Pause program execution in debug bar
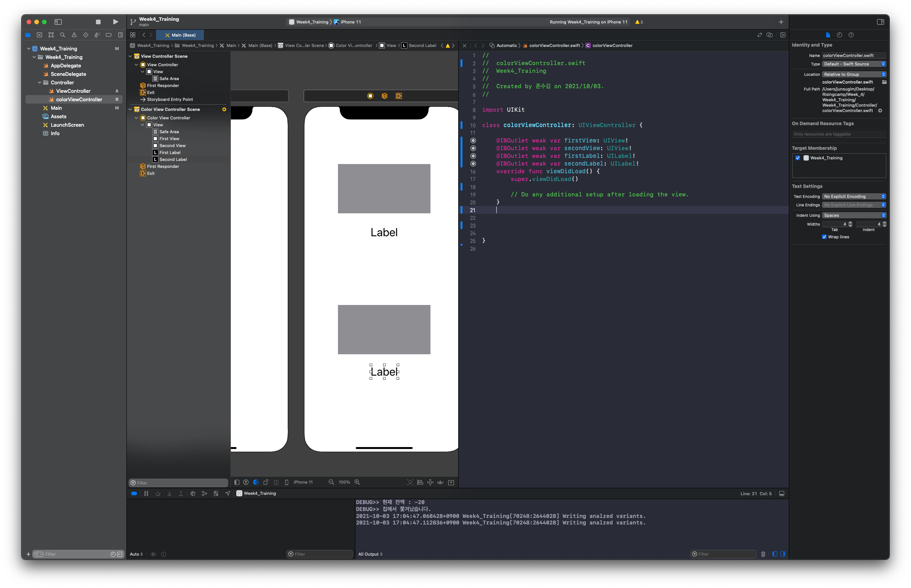 (x=146, y=493)
